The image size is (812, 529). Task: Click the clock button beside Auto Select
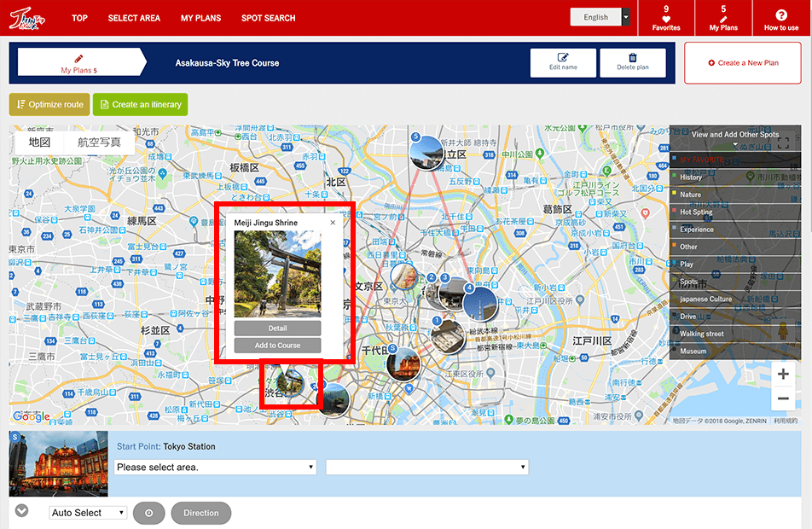tap(148, 513)
